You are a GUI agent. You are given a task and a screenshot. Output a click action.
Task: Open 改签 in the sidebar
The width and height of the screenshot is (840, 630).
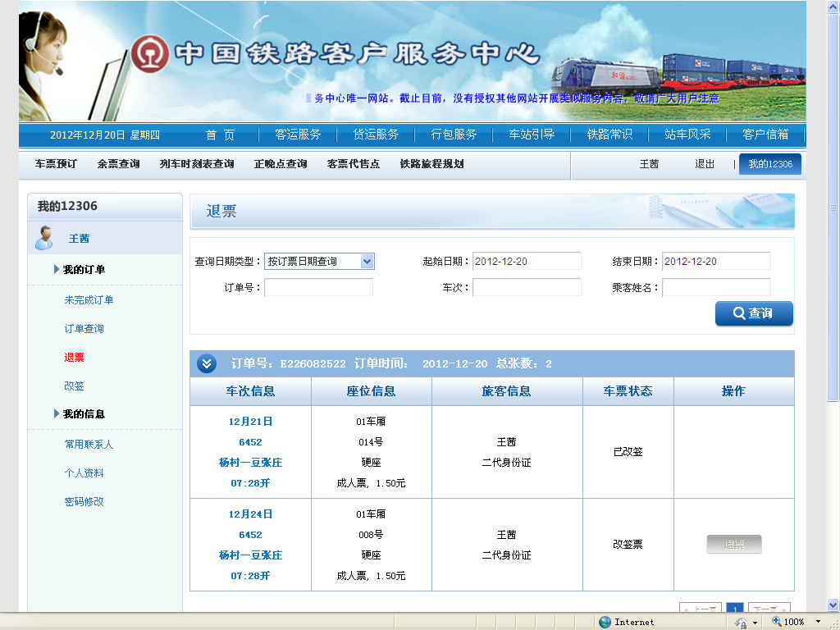pyautogui.click(x=74, y=386)
